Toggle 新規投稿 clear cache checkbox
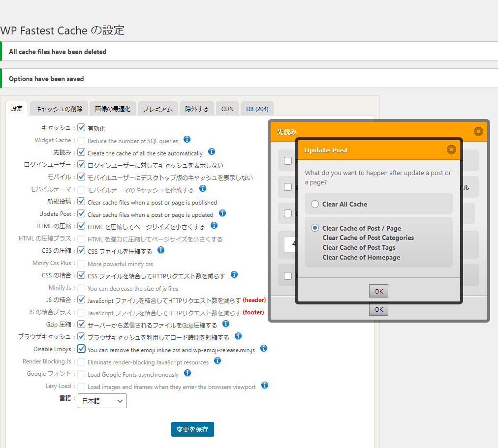 81,202
